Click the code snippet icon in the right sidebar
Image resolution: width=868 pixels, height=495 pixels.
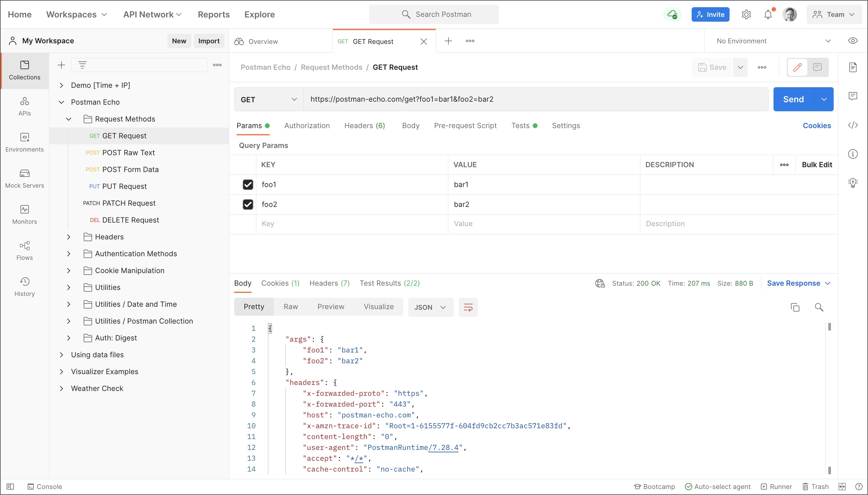tap(852, 125)
